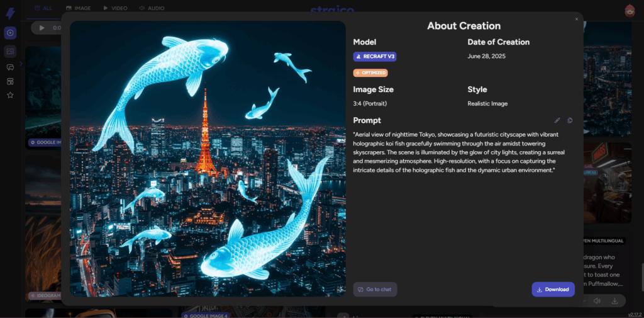The image size is (644, 318).
Task: Download the koi fish image
Action: 553,289
